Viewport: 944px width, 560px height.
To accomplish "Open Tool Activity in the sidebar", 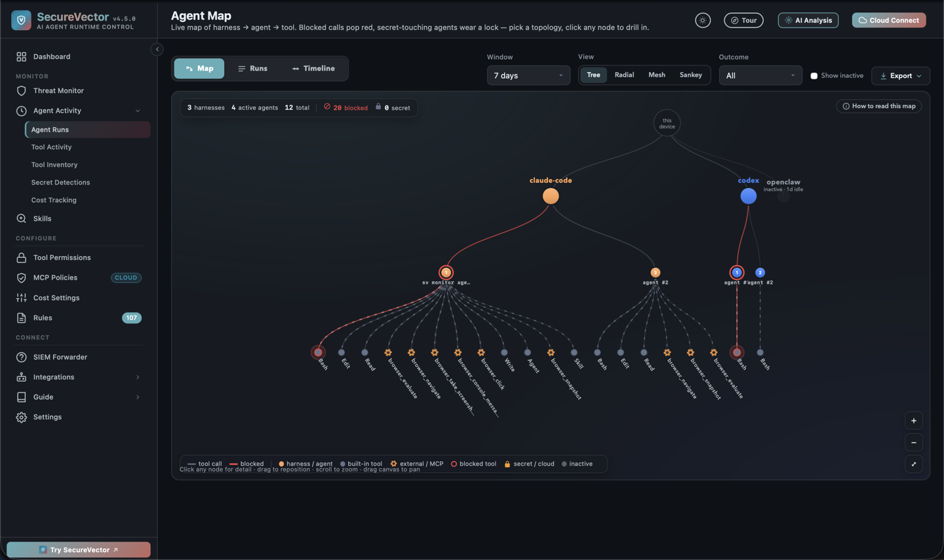I will tap(51, 147).
